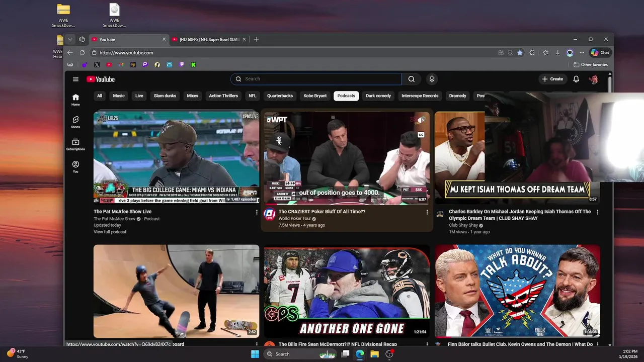Open the skateboarding video thumbnail
Screen dimensions: 644x362
[x=176, y=291]
